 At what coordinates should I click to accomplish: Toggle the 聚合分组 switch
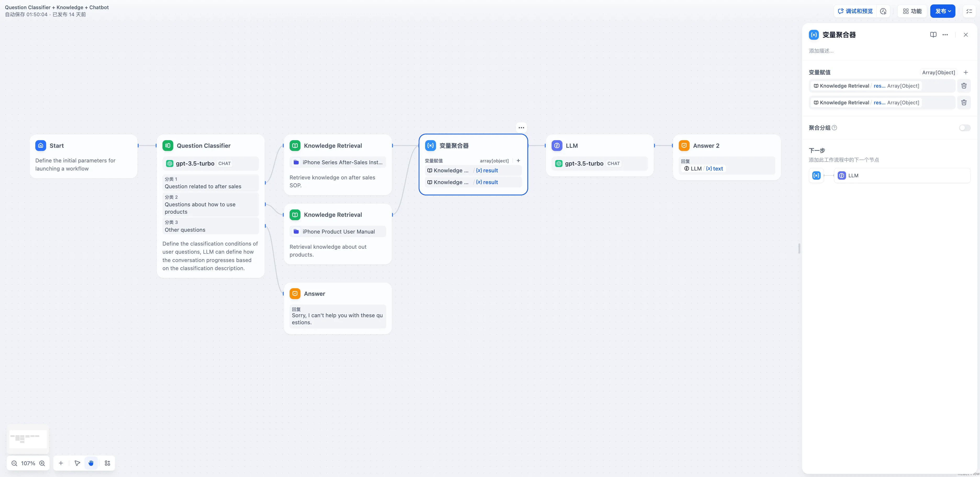point(964,128)
